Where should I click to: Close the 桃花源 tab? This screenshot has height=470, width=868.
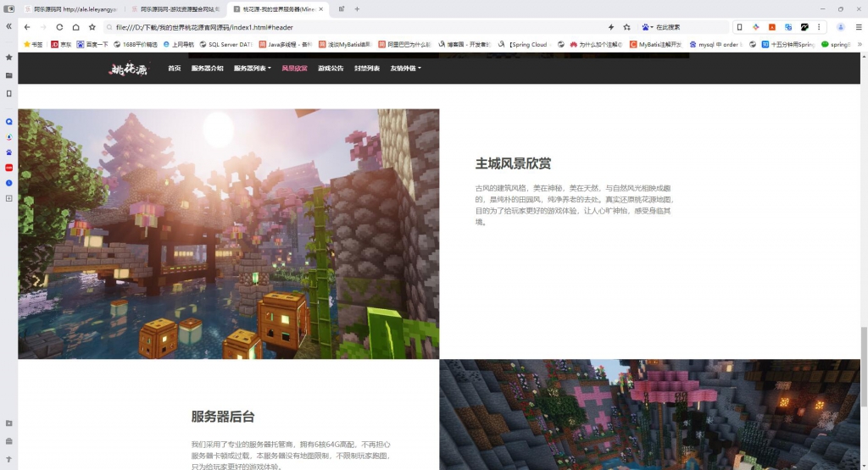[x=320, y=8]
